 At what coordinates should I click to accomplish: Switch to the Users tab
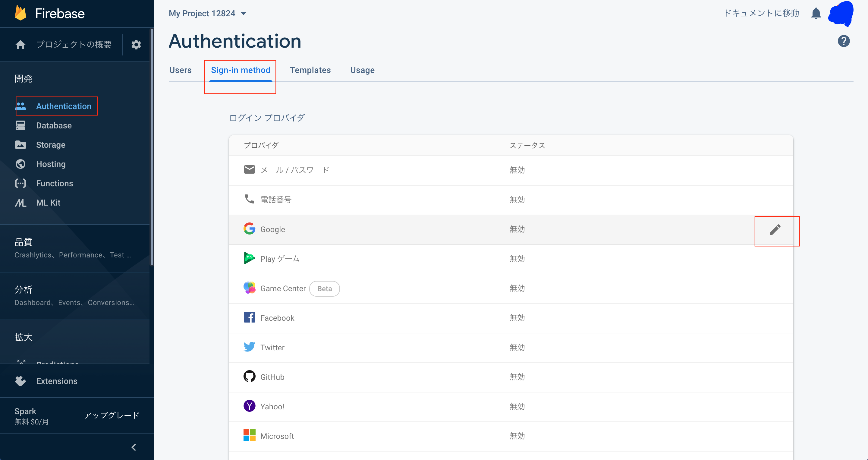click(x=180, y=70)
